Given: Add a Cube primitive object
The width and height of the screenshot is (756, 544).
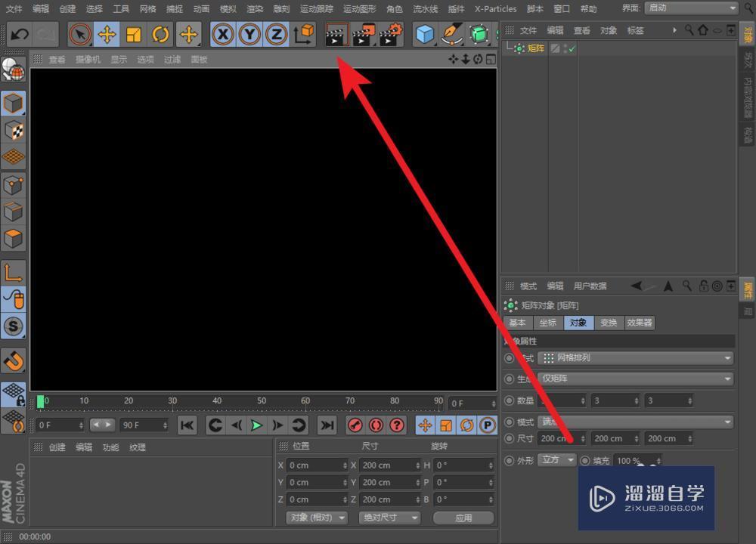Looking at the screenshot, I should [x=425, y=34].
